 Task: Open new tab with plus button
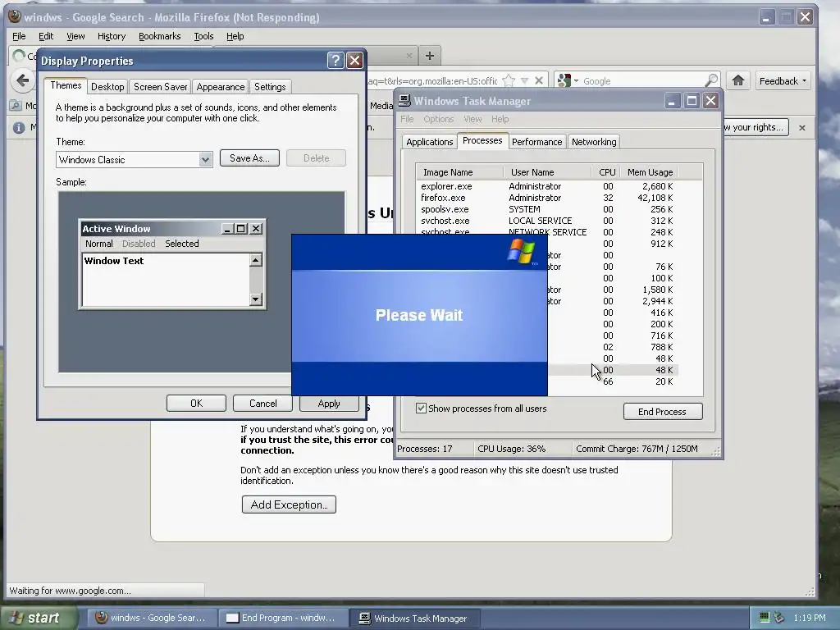point(430,55)
